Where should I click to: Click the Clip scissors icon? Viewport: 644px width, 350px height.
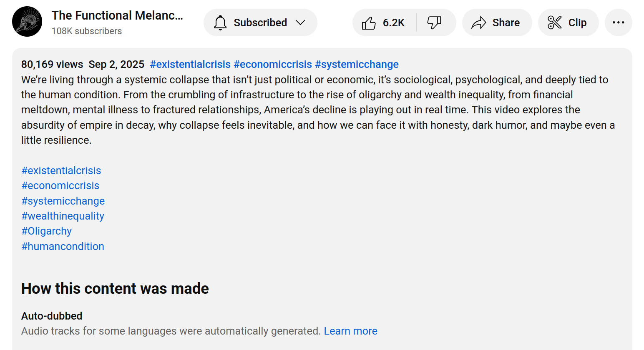[x=554, y=22]
